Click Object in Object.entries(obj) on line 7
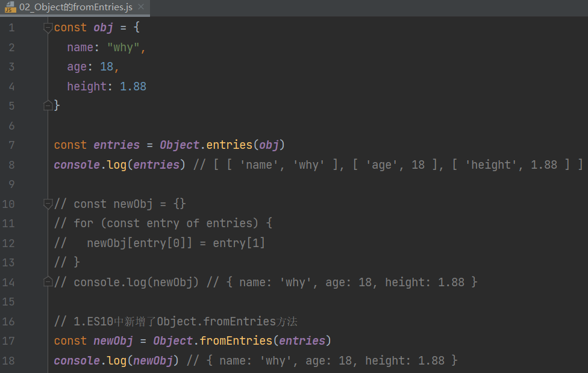588x373 pixels. (180, 145)
